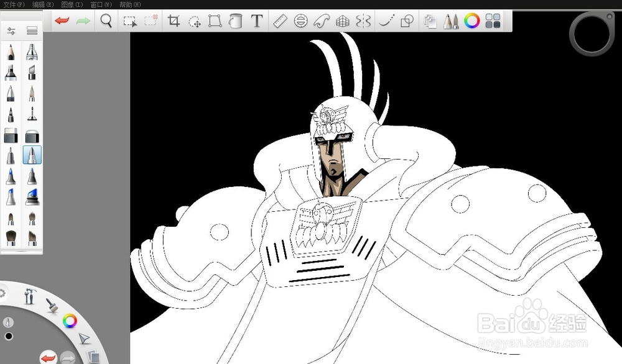Select the Zoom magnifier tool
This screenshot has height=364, width=622.
[x=106, y=20]
